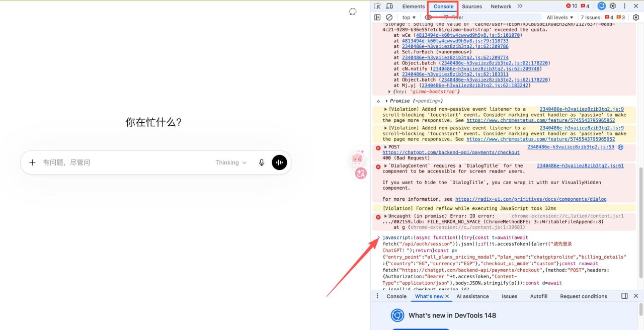
Task: Open source link ending js:61
Action: pos(580,166)
